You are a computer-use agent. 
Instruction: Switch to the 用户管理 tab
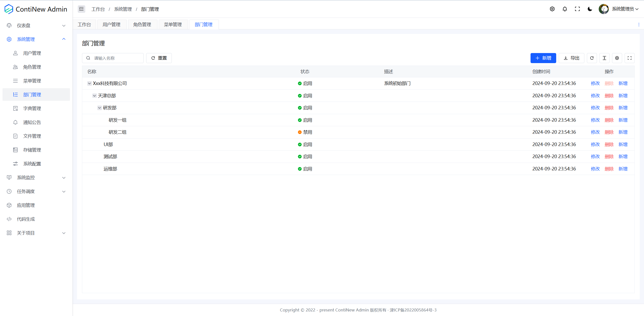(111, 25)
